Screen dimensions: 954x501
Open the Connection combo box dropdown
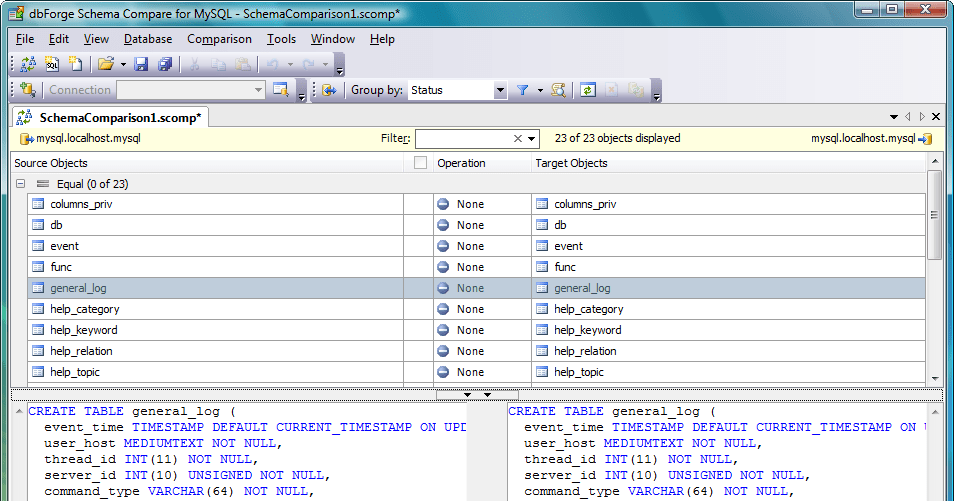point(259,90)
